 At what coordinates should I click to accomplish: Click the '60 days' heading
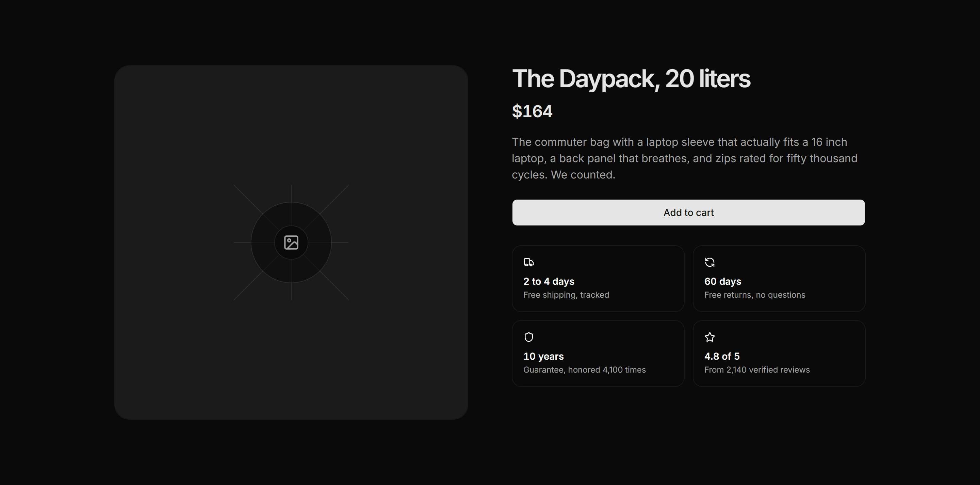coord(722,281)
